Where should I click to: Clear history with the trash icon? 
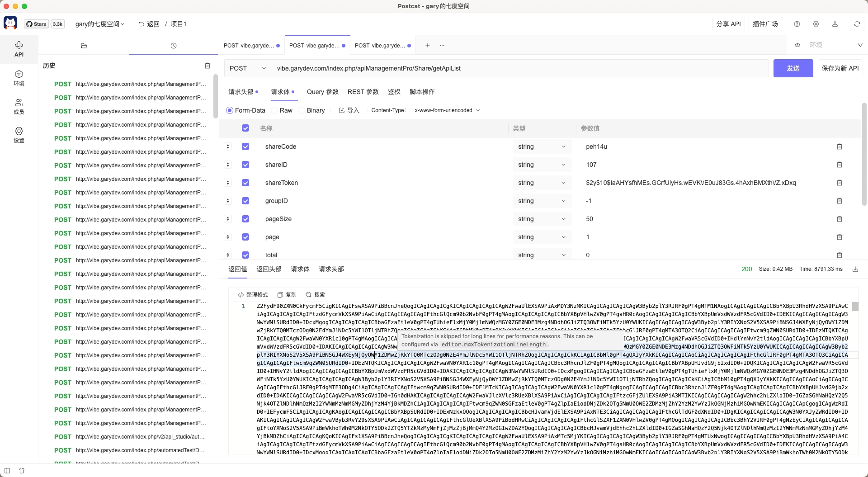pos(208,66)
